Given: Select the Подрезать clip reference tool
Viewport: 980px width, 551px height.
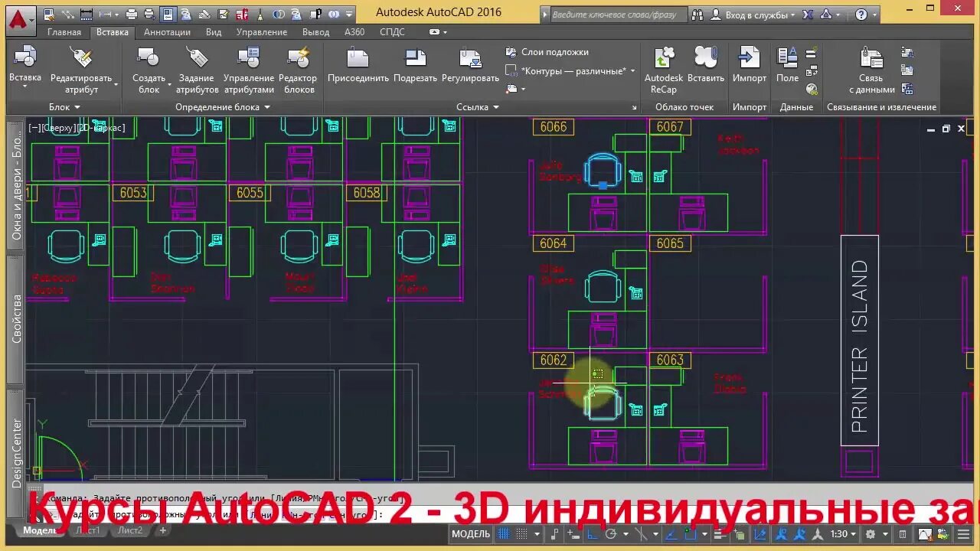Looking at the screenshot, I should click(x=415, y=65).
